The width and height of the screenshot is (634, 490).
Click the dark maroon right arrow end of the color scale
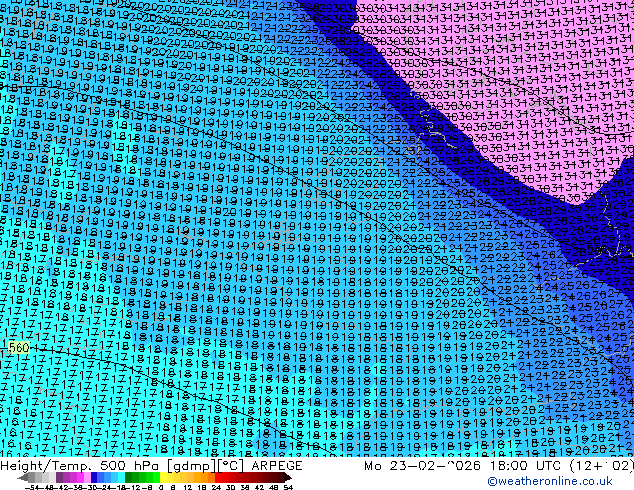[288, 477]
